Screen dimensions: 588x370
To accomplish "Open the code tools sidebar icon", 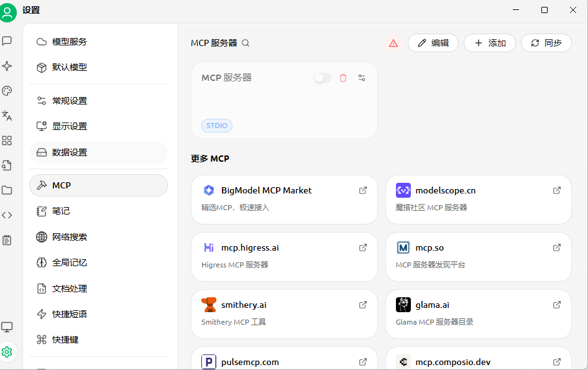I will pyautogui.click(x=7, y=215).
